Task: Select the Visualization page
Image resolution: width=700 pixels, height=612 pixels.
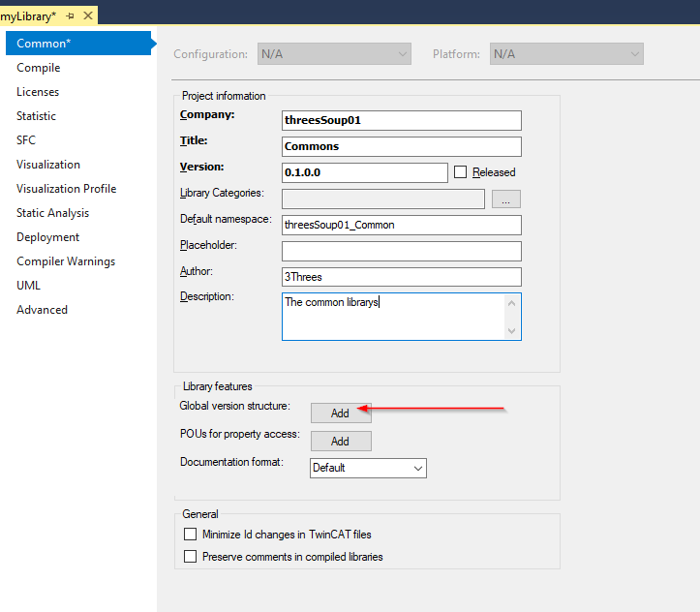Action: [x=48, y=165]
